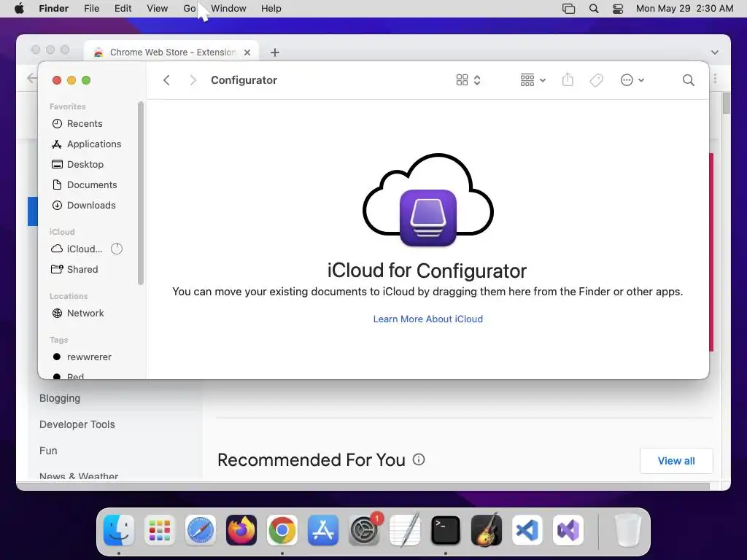747x560 pixels.
Task: Open the Action ellipsis menu
Action: coord(632,80)
